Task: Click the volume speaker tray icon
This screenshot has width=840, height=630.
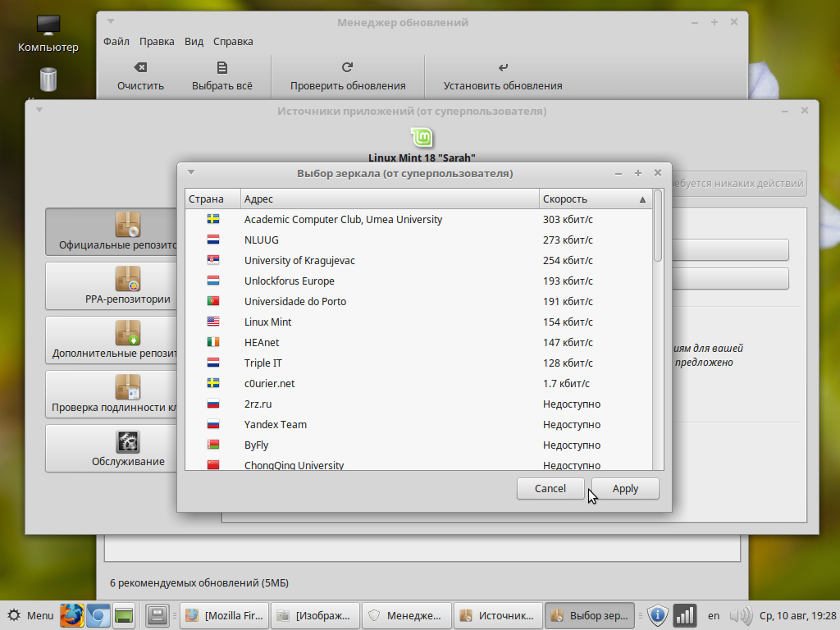Action: (x=740, y=614)
